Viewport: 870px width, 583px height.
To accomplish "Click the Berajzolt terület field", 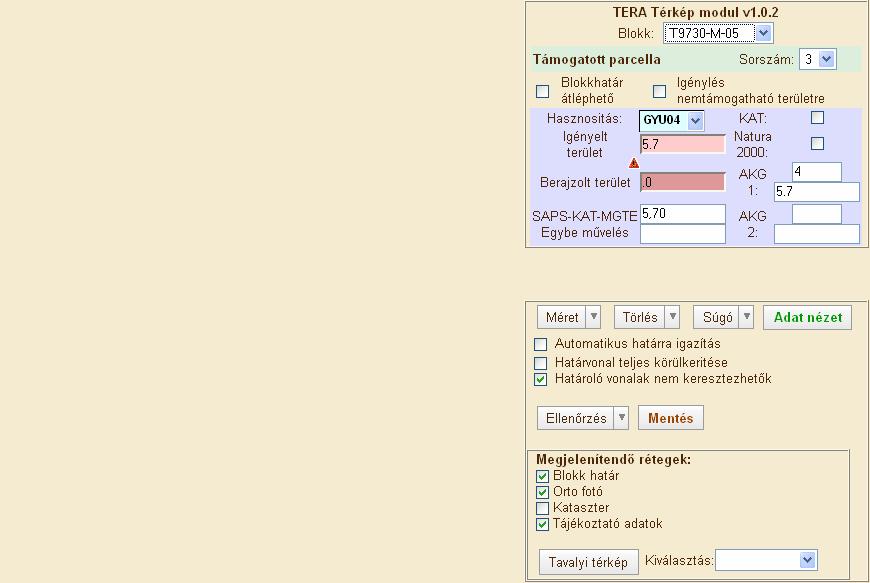I will point(683,182).
